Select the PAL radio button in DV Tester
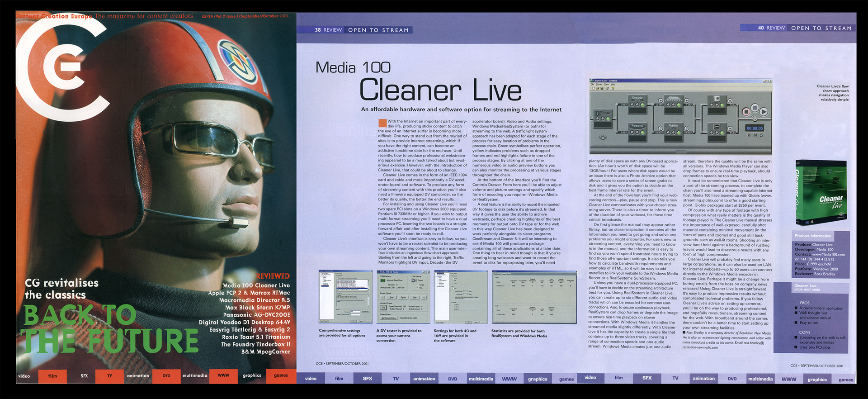The width and height of the screenshot is (868, 399). pos(419,288)
